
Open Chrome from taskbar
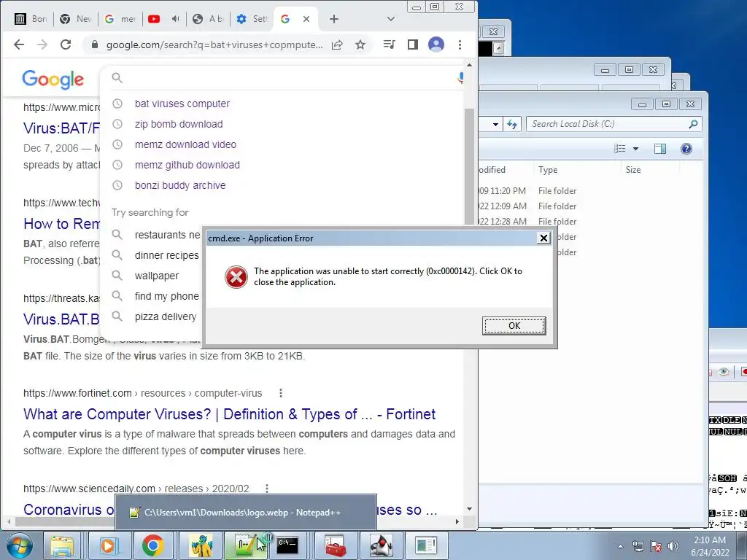152,545
